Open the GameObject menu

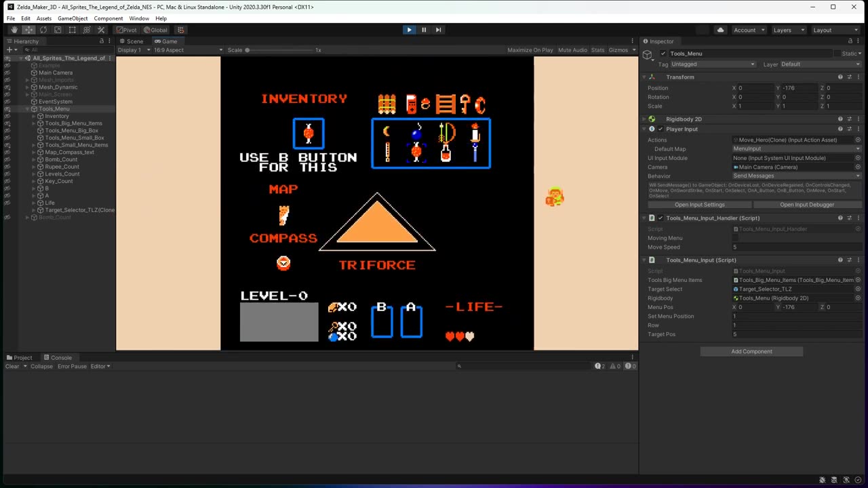[73, 18]
